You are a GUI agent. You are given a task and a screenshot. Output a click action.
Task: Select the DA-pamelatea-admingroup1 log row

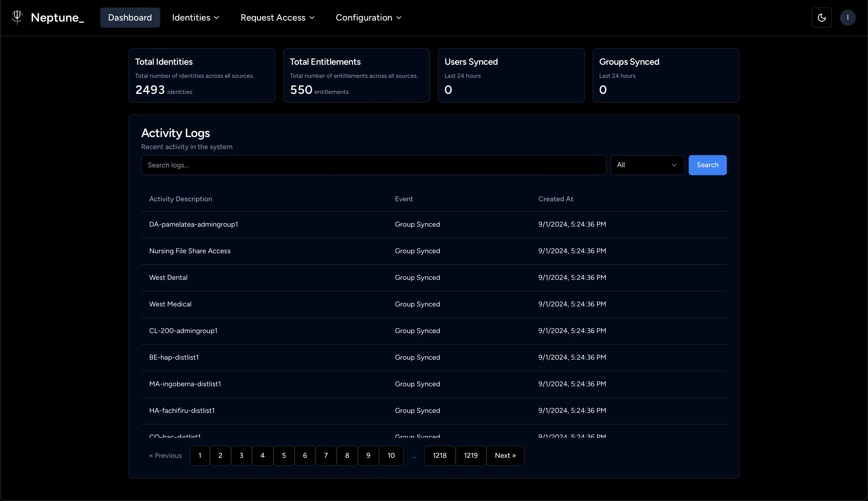coord(434,224)
